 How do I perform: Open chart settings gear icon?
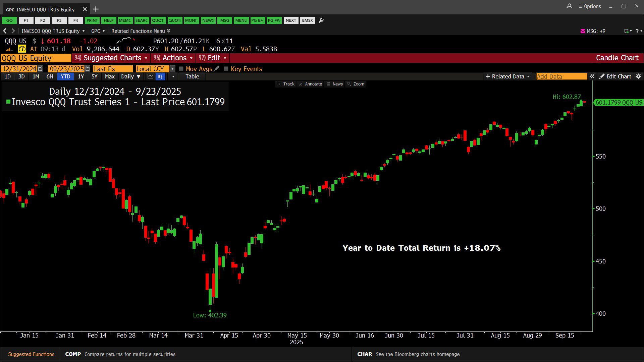click(x=638, y=76)
